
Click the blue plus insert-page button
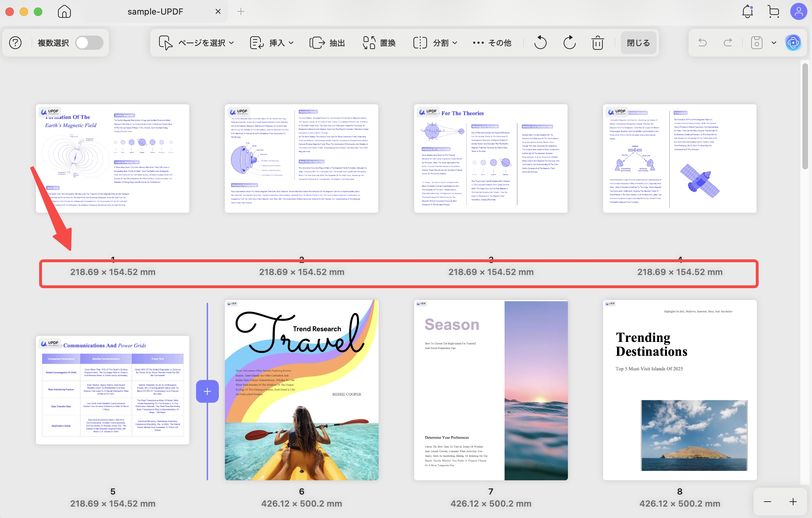point(207,391)
